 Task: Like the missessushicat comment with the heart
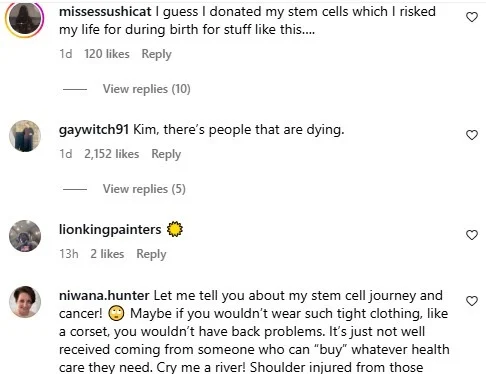[x=472, y=17]
